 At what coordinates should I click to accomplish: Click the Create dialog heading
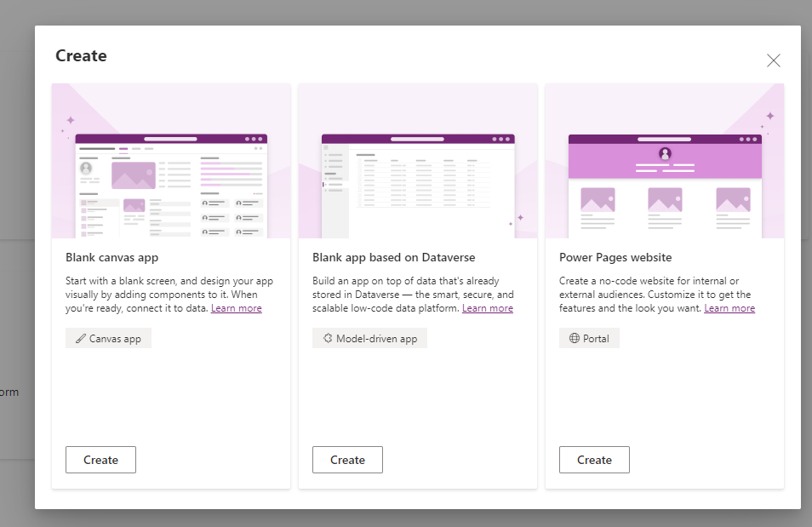(81, 55)
